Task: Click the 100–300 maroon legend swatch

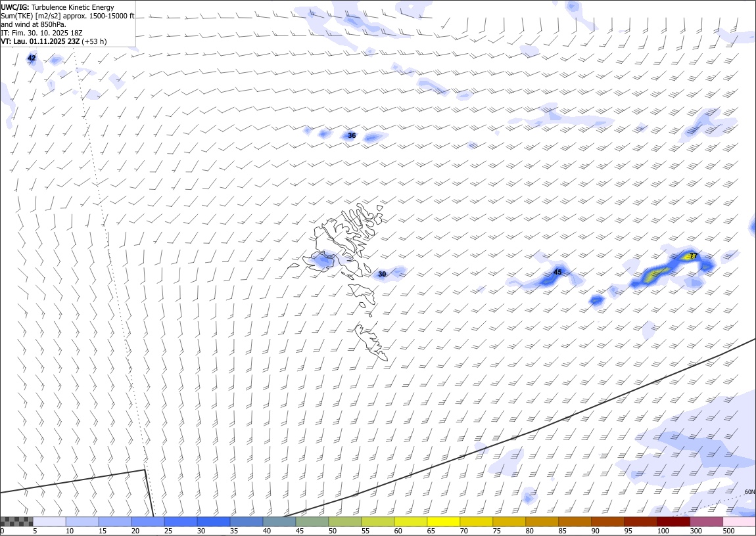Action: tap(674, 522)
